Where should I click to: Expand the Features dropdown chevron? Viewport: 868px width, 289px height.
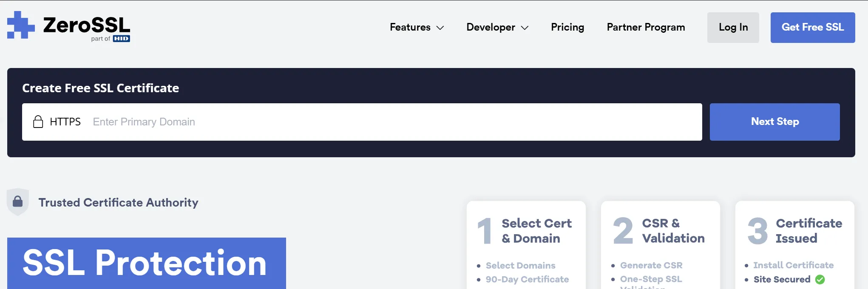[x=440, y=28]
